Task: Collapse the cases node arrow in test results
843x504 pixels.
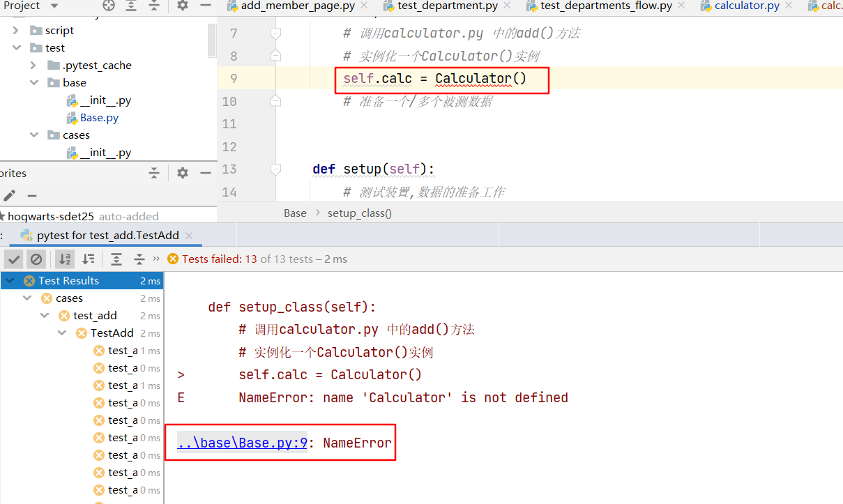Action: (x=27, y=298)
